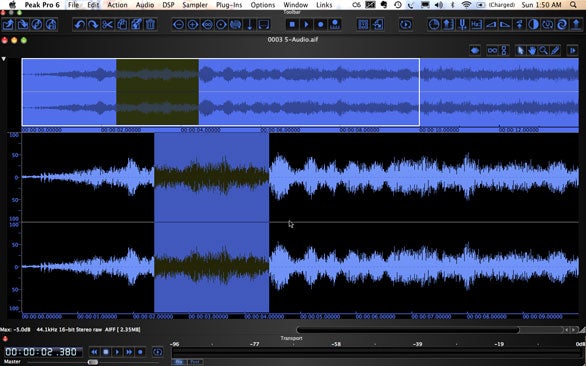Click the toolbar Play button
This screenshot has width=586, height=366.
[x=306, y=25]
